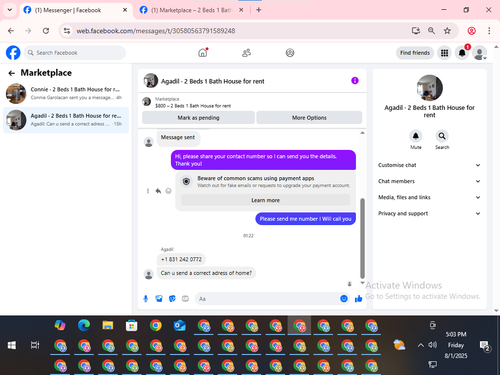Choose a sticker icon in composer

tap(172, 299)
